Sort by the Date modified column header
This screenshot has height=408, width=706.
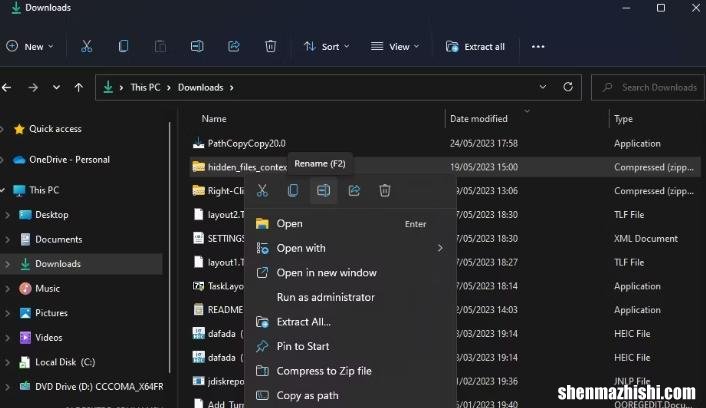479,119
